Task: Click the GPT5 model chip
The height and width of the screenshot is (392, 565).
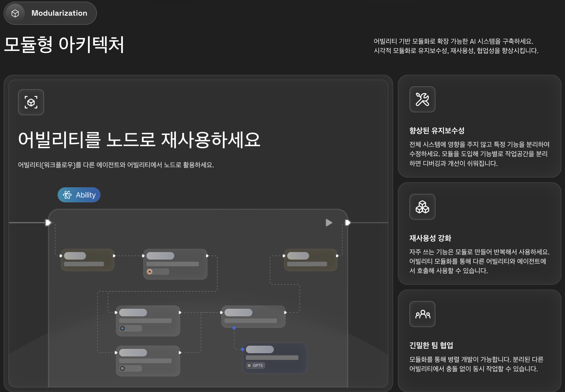Action: pyautogui.click(x=255, y=366)
